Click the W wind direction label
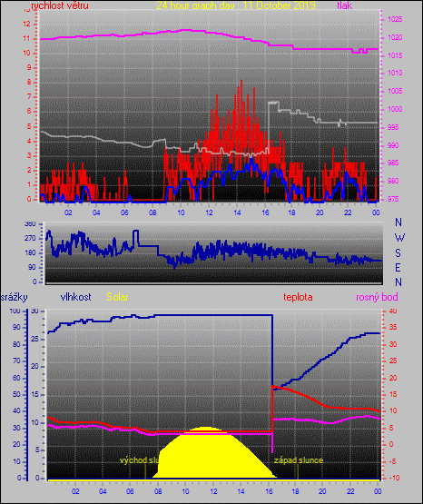Image resolution: width=423 pixels, height=504 pixels. 399,238
